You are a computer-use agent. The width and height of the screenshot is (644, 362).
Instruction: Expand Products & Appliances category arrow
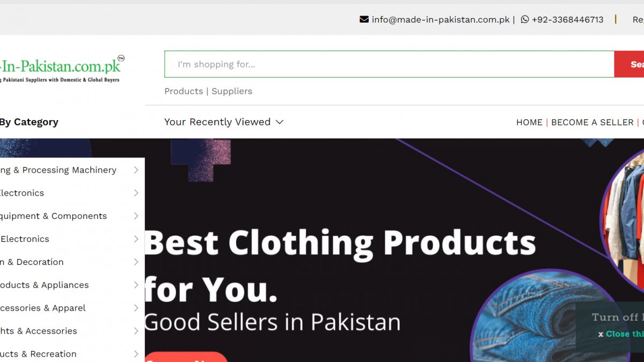[136, 285]
